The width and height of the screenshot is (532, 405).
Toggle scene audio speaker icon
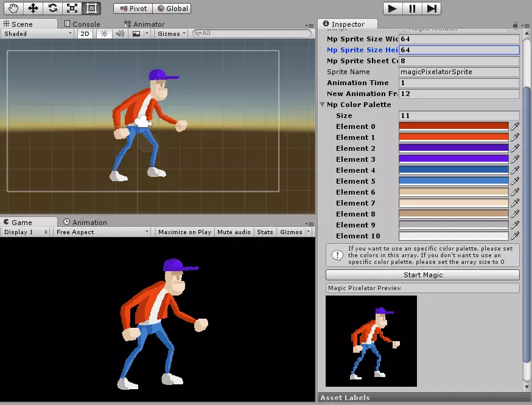click(x=120, y=33)
